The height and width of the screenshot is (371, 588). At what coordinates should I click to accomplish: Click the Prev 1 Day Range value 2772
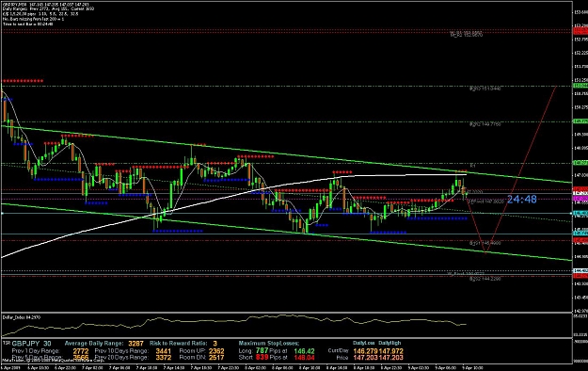coord(81,351)
